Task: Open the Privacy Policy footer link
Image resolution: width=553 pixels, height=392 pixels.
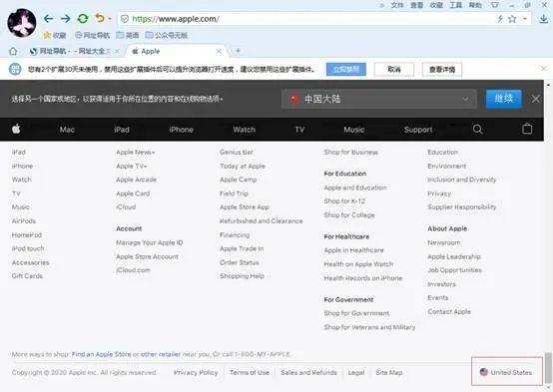Action: tap(196, 372)
